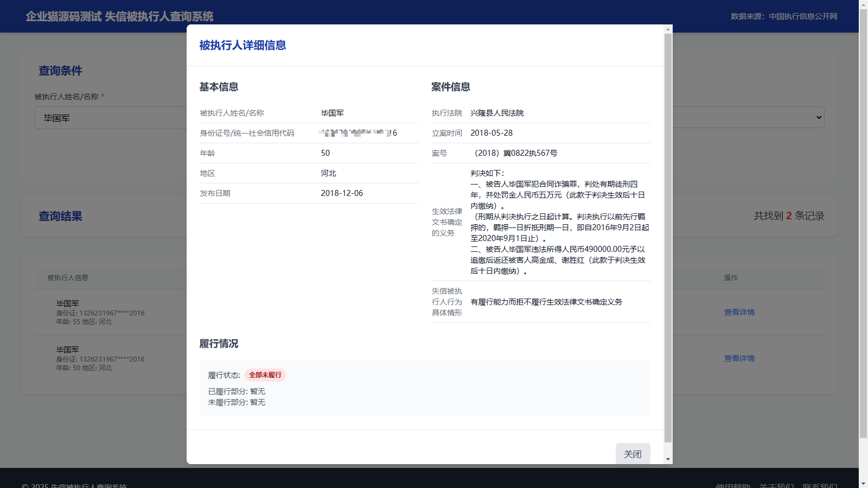Click the 全部未履行 status badge
The image size is (868, 488).
click(265, 375)
